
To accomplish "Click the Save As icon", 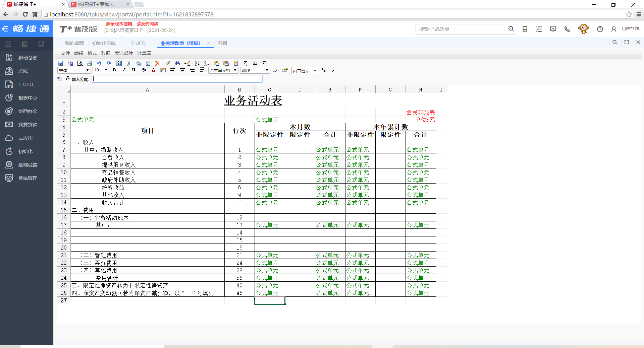I will [70, 63].
